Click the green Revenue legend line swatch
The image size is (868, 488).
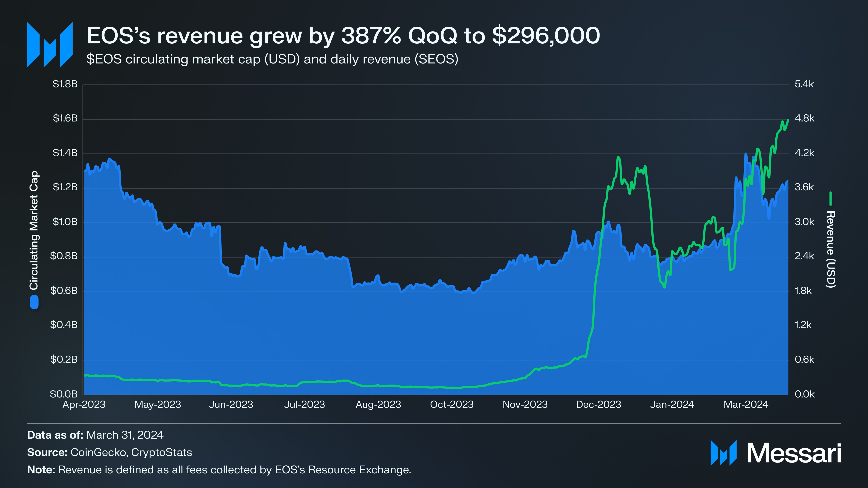point(831,199)
